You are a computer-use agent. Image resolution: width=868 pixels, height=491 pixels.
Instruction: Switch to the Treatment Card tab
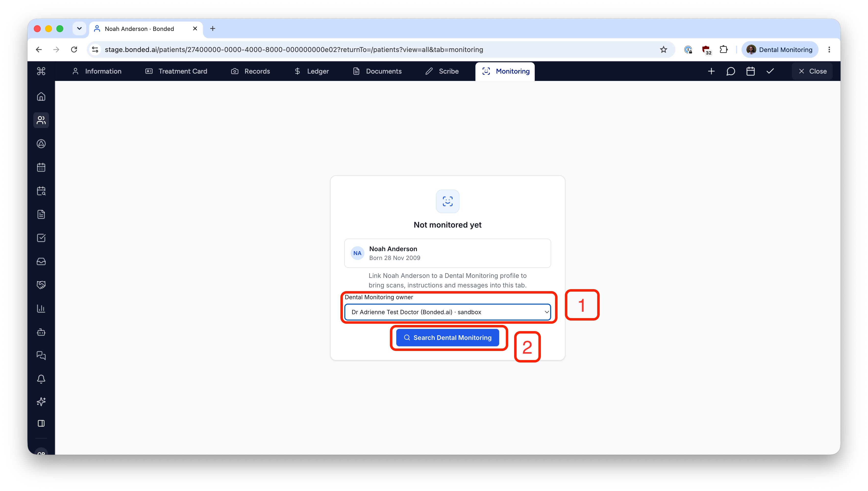click(x=176, y=71)
